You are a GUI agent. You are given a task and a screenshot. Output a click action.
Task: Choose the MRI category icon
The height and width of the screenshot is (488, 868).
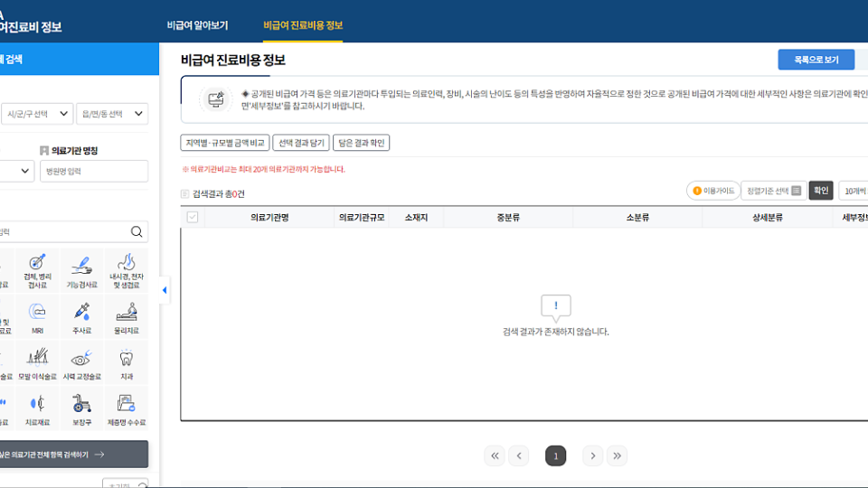(37, 316)
